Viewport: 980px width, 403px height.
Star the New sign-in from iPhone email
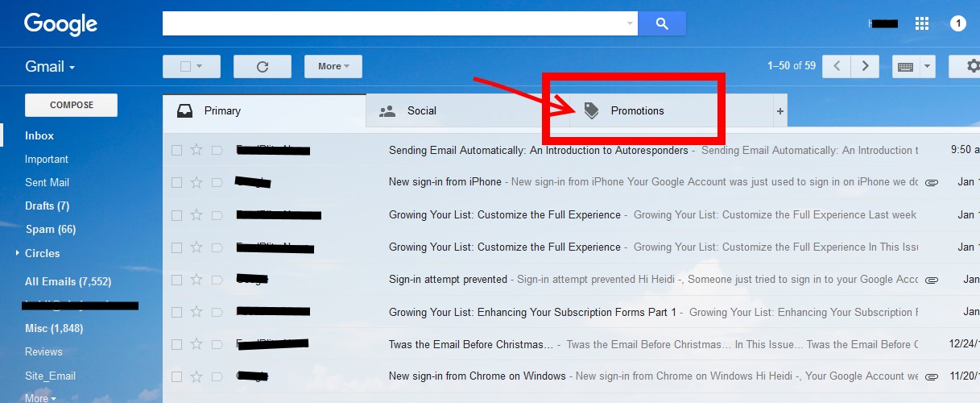pyautogui.click(x=196, y=182)
